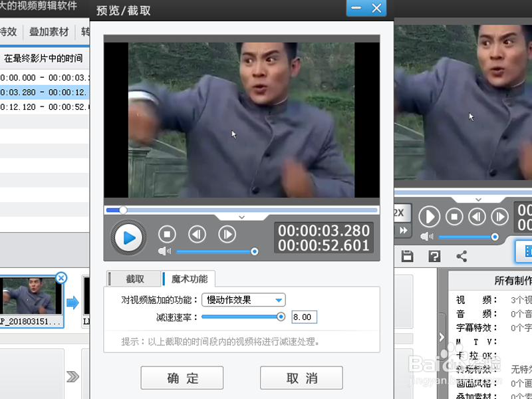Click the 减速速率 slider handle
Viewport: 532px width, 399px height.
tap(281, 317)
